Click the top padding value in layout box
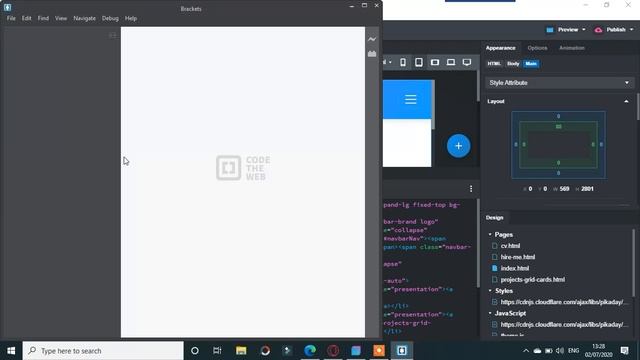The image size is (640, 360). pos(558,127)
